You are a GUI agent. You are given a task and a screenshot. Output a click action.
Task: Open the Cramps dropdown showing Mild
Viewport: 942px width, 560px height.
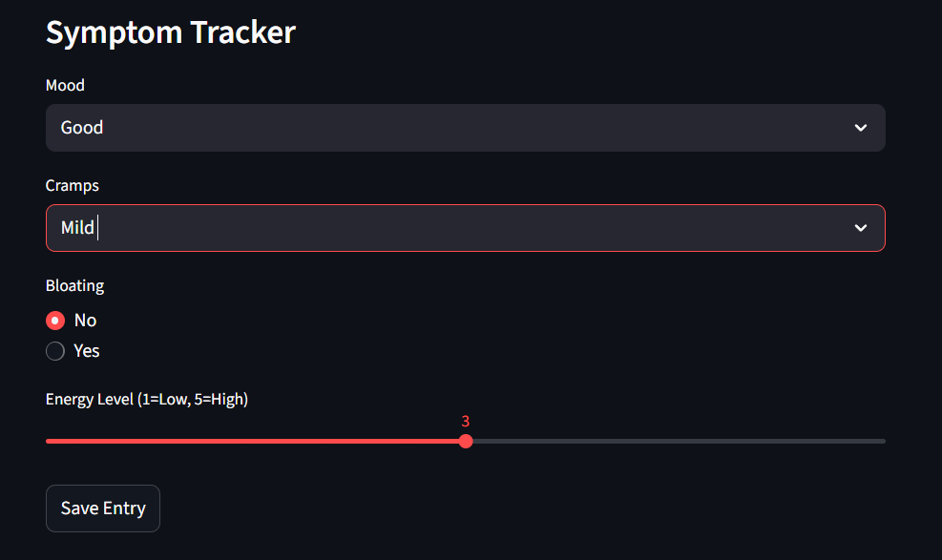[465, 227]
